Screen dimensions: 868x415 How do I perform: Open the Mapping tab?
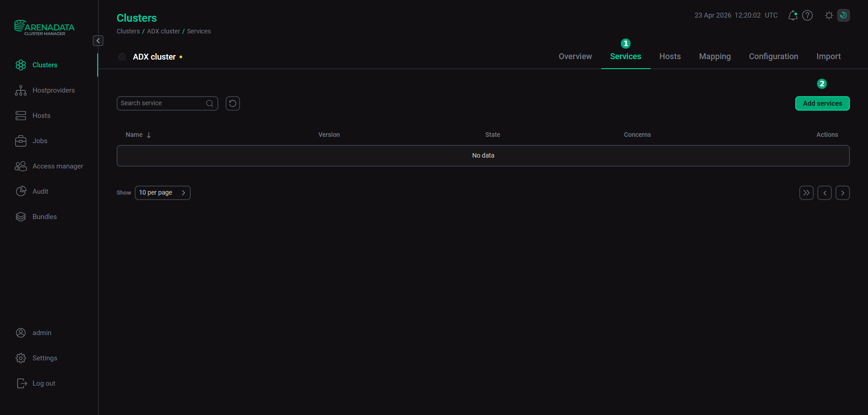click(715, 56)
